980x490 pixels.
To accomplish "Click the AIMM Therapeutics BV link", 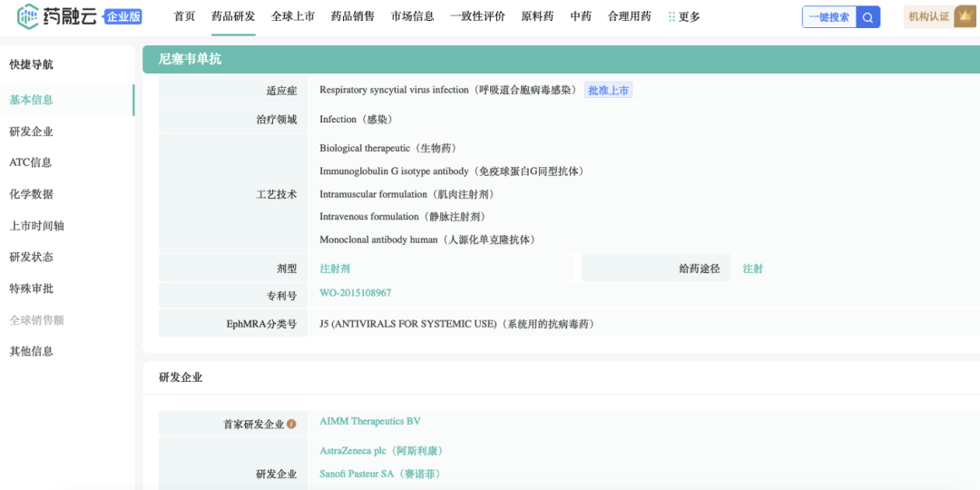I will point(370,422).
